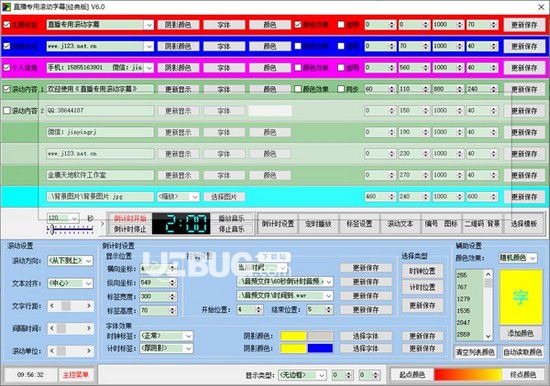Open 颜色效果 随机颜色 dropdown
Image resolution: width=550 pixels, height=386 pixels.
point(532,258)
